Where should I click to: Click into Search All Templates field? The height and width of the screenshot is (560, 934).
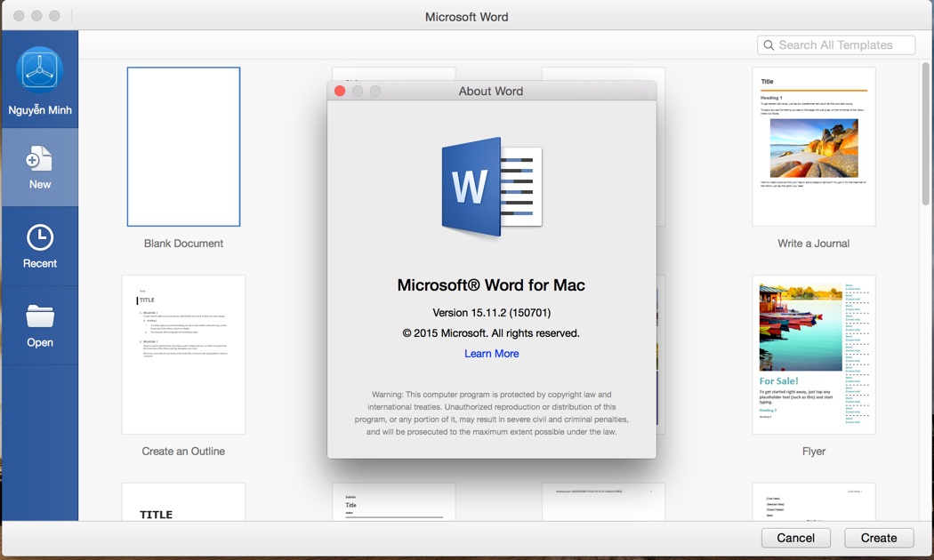pos(836,45)
